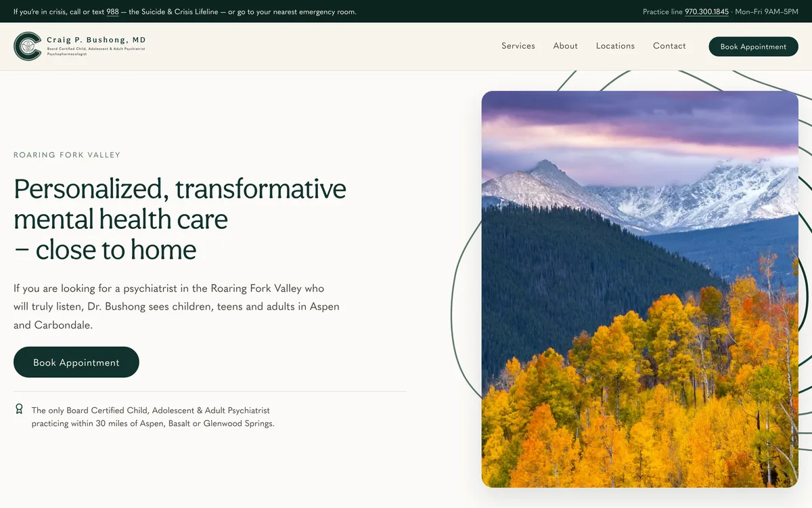Click the award ribbon badge icon
Viewport: 812px width, 508px height.
19,409
